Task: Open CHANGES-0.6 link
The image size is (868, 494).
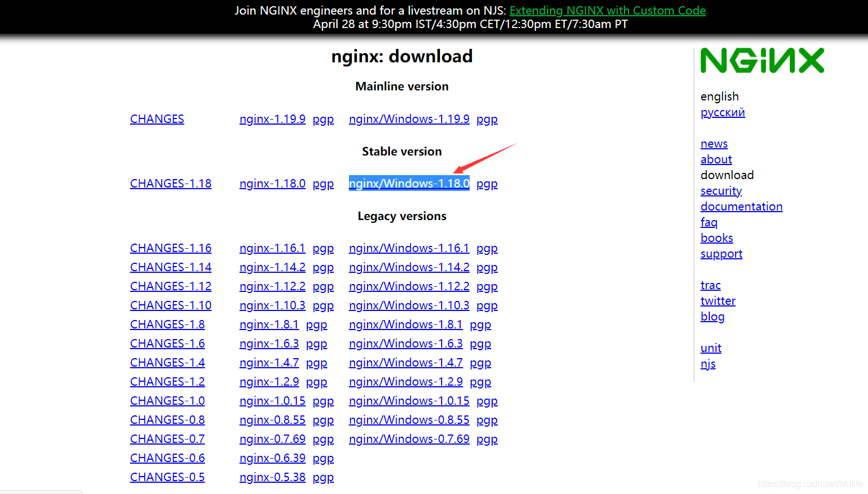Action: click(167, 458)
